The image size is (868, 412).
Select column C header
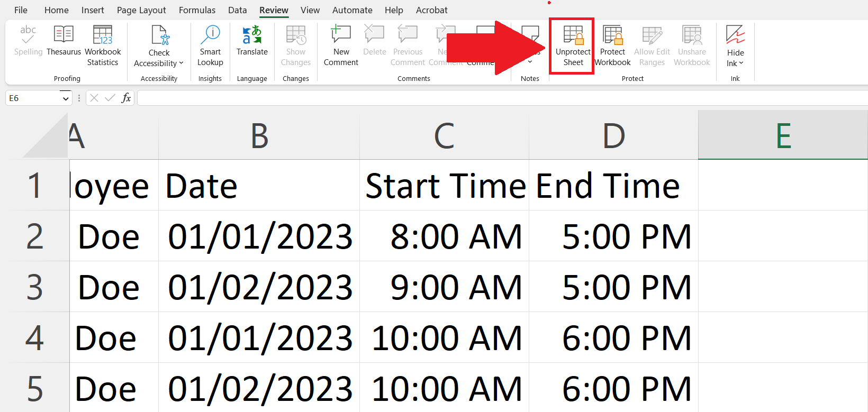pos(444,136)
